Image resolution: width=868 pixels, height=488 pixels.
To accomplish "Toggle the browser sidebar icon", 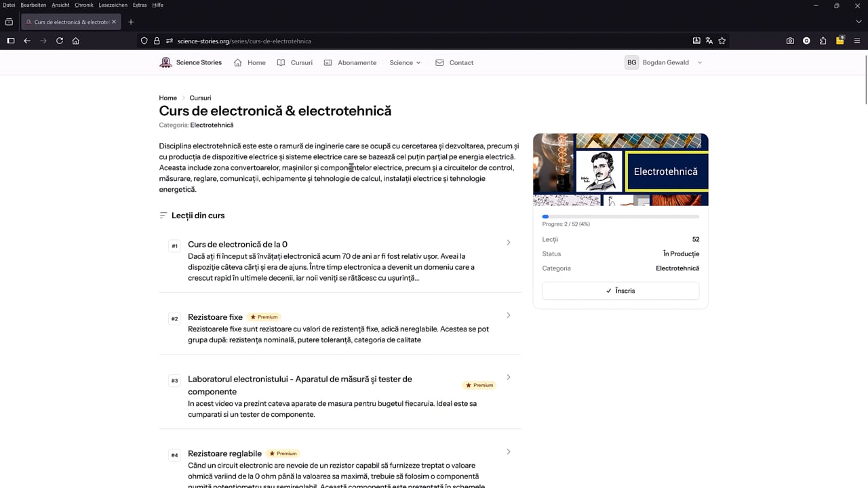I will (11, 41).
